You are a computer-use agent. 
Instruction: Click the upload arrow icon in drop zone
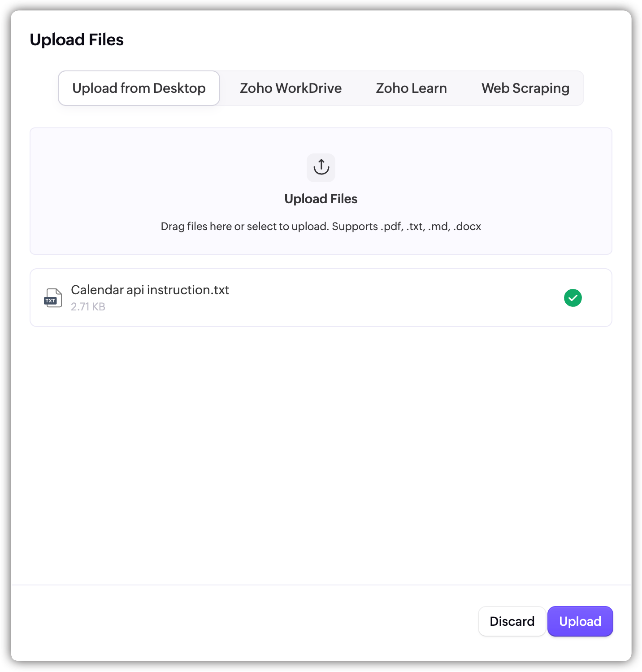321,167
